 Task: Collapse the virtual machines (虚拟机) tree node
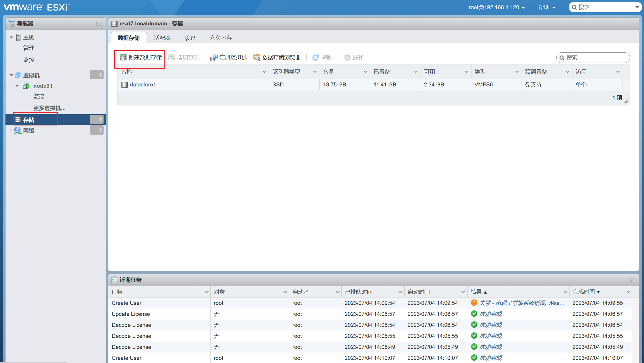coord(11,75)
